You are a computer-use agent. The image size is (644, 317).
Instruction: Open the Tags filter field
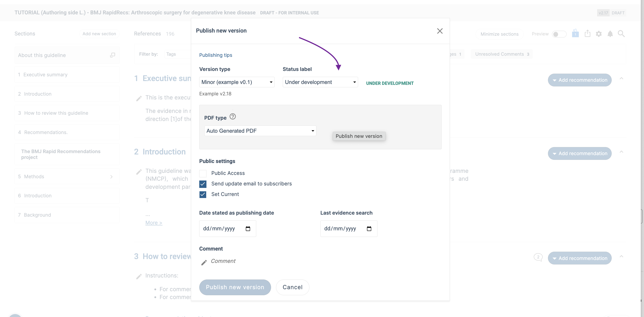pos(178,54)
